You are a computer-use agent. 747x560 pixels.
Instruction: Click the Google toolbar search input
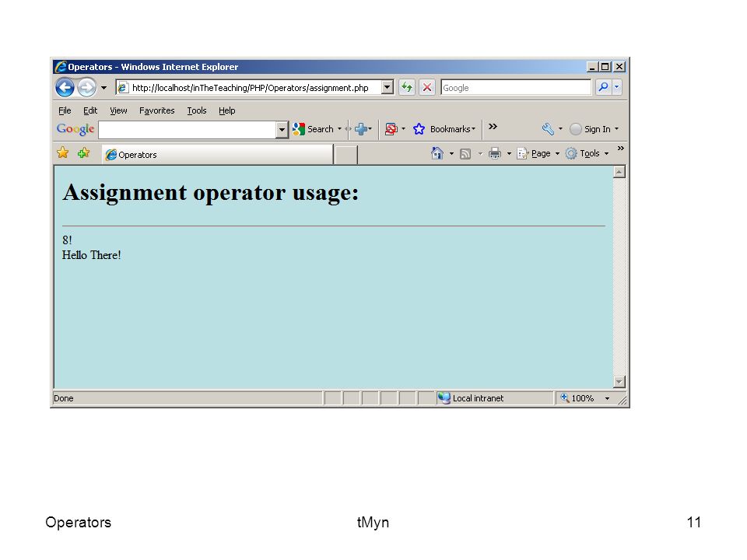[188, 130]
